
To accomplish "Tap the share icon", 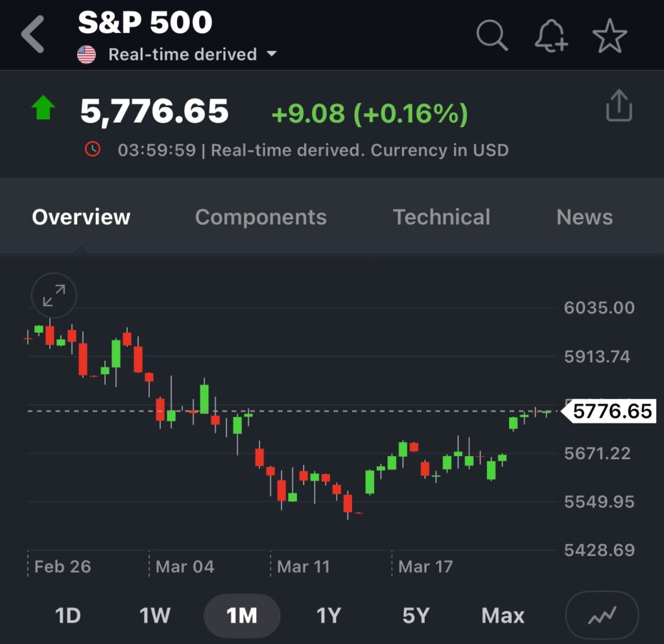I will [x=619, y=106].
